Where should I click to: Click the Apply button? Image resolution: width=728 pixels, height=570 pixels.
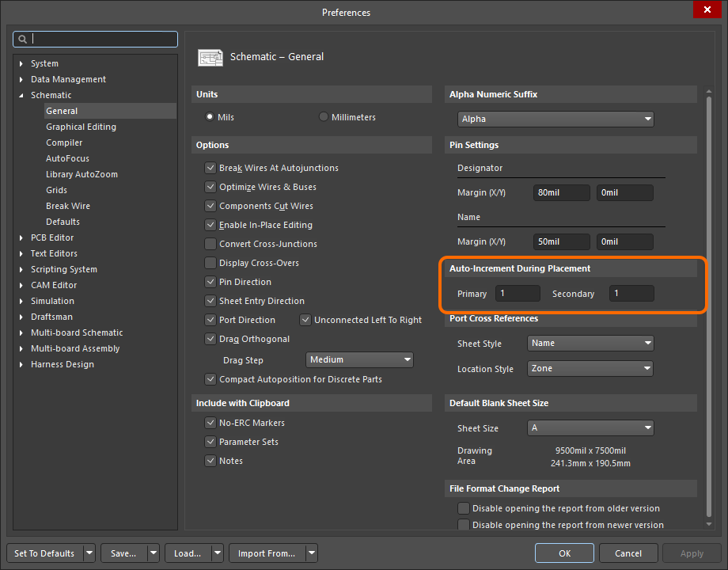[x=692, y=553]
